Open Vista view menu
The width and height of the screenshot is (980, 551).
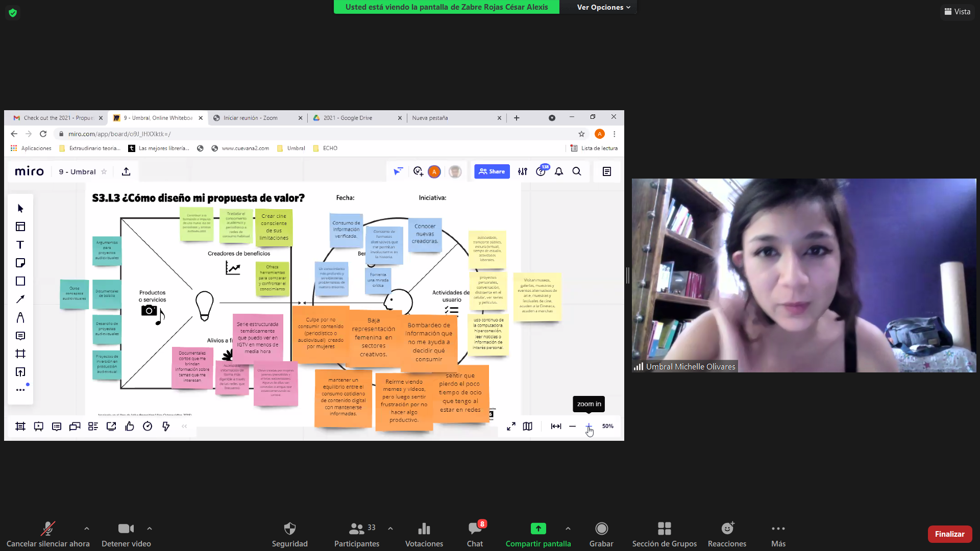pyautogui.click(x=957, y=12)
